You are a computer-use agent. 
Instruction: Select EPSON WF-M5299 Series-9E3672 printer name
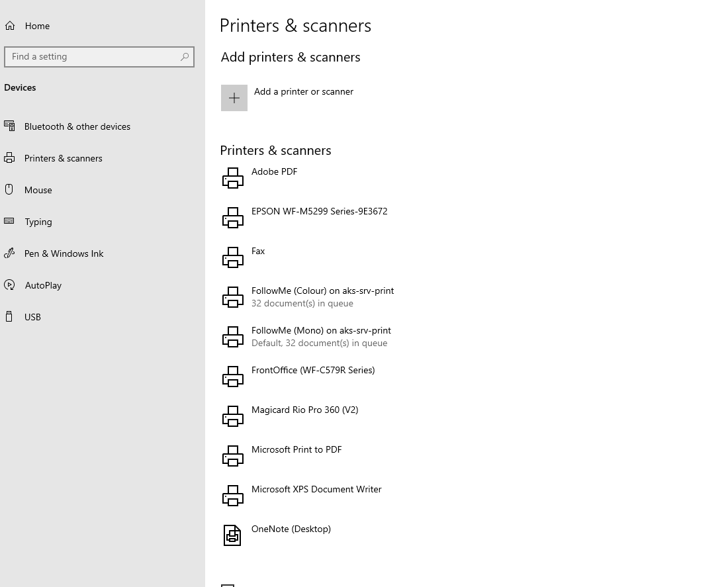click(x=320, y=211)
